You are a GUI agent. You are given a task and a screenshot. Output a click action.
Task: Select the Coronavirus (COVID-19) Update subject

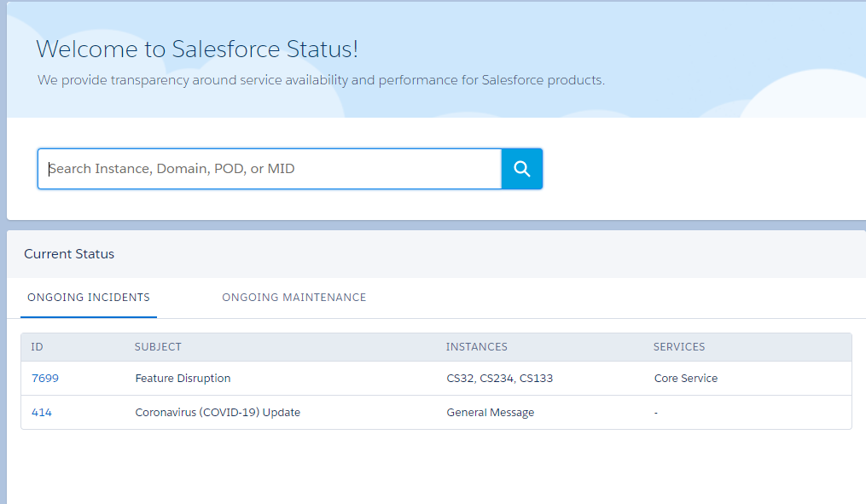click(218, 413)
